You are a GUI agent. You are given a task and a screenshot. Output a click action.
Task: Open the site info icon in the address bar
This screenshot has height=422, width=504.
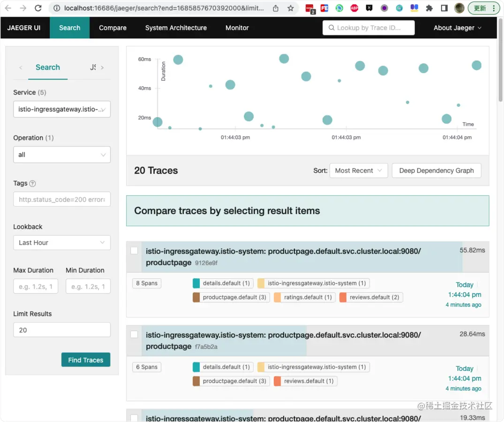point(57,8)
